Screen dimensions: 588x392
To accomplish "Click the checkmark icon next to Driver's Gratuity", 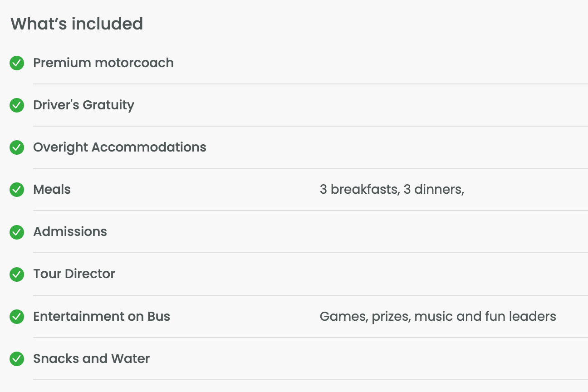I will click(17, 105).
